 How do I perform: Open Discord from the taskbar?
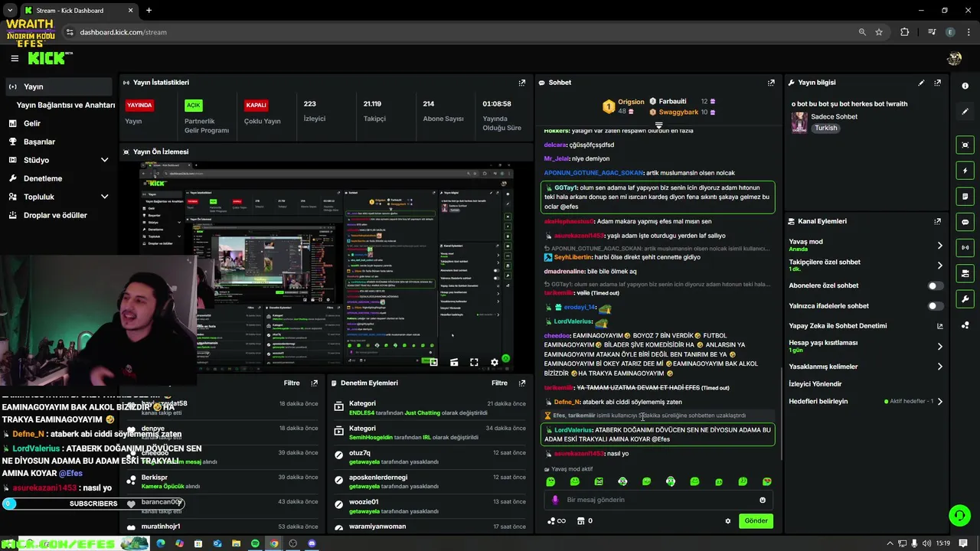tap(312, 543)
